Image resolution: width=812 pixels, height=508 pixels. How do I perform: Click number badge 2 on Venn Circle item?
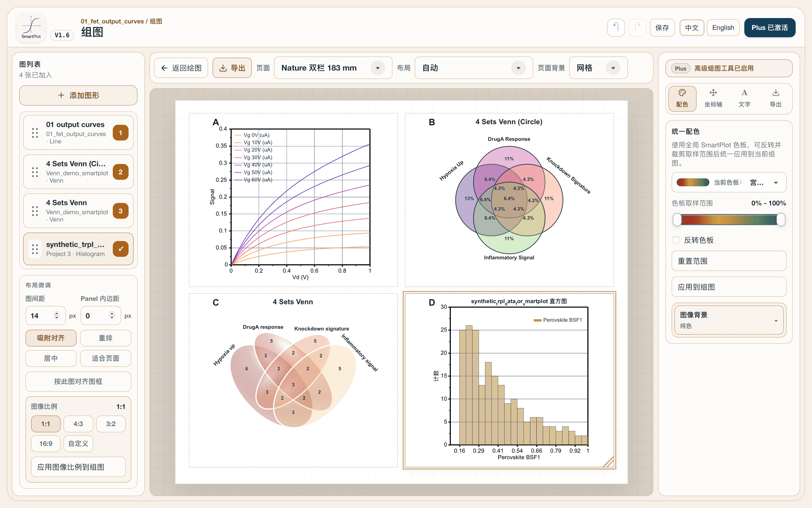pyautogui.click(x=120, y=172)
